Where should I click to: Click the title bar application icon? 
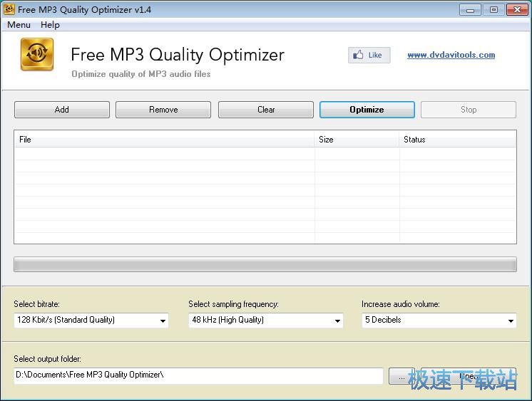[9, 10]
